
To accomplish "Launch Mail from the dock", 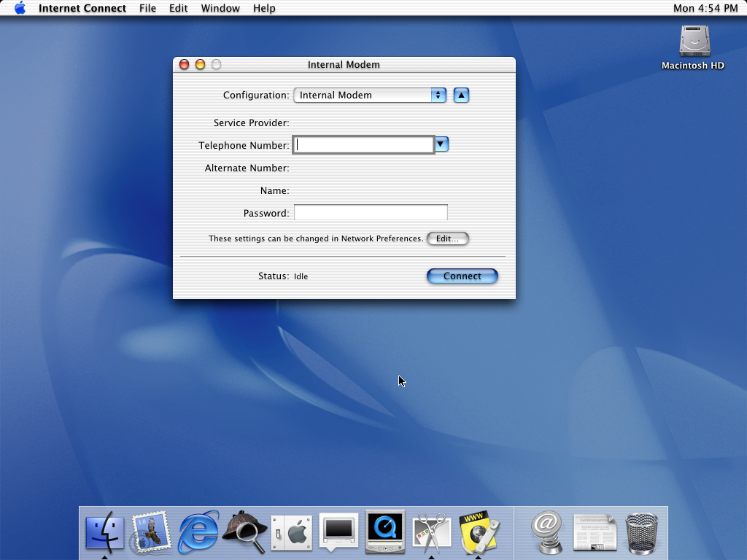I will (151, 532).
